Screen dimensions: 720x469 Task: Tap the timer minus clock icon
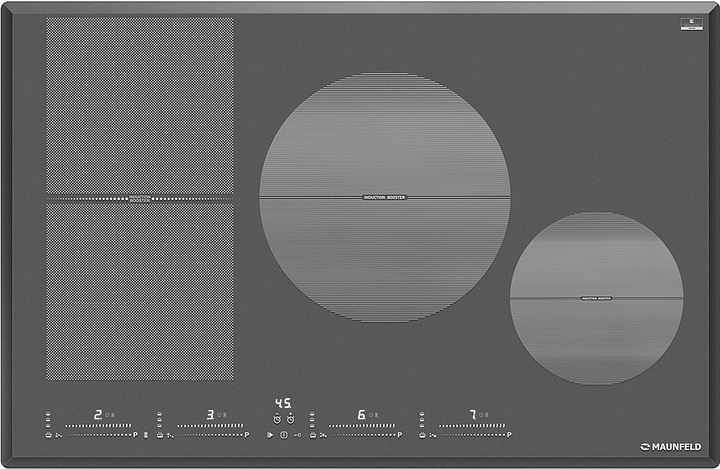coord(275,418)
